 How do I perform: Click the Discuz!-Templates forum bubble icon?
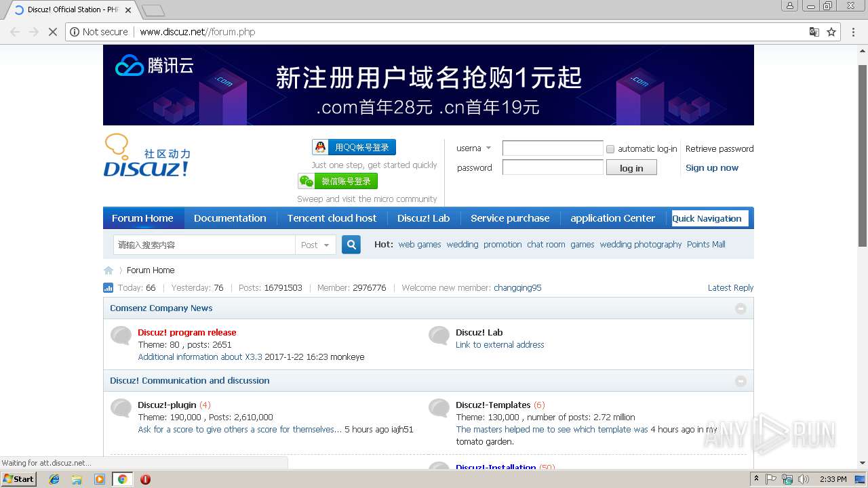pyautogui.click(x=439, y=408)
